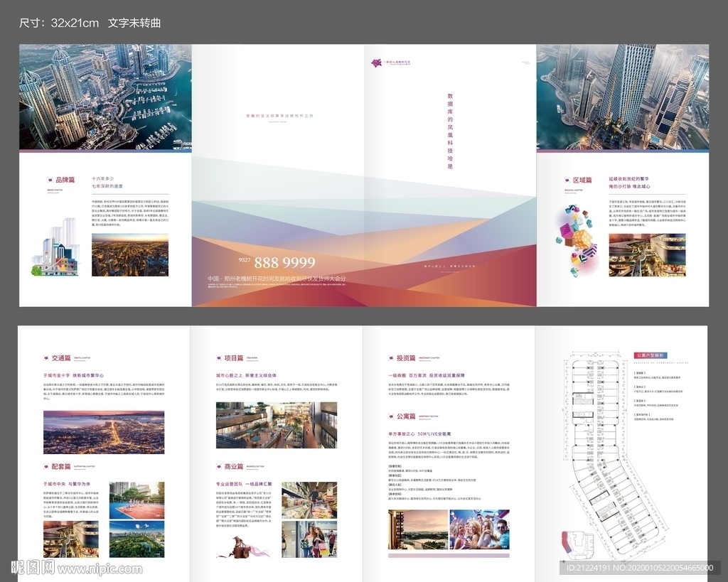The image size is (728, 582).
Task: Select the mall interior photo in 区域篇
Action: (647, 255)
